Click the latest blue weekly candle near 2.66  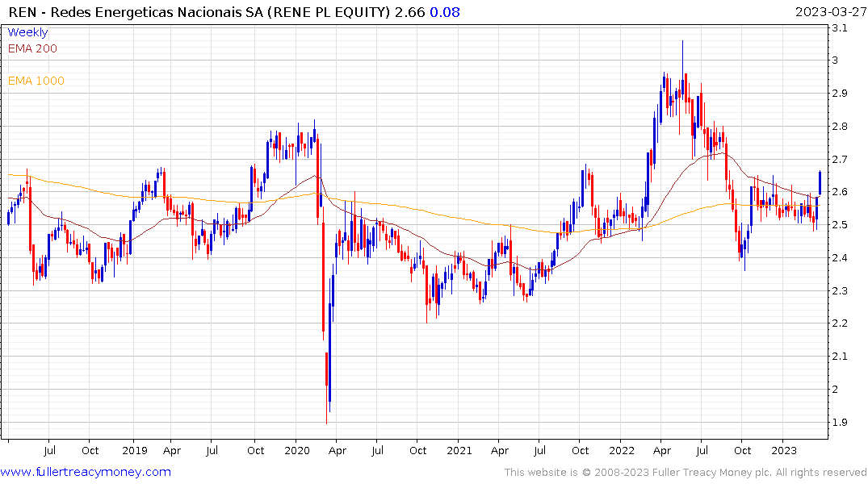click(820, 183)
